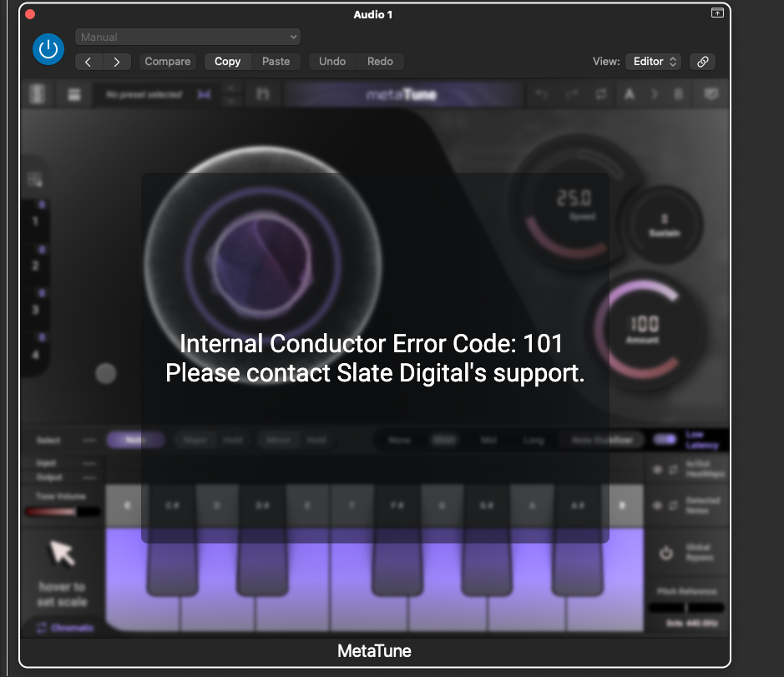Click the Undo button in plugin header
784x677 pixels.
(x=332, y=62)
